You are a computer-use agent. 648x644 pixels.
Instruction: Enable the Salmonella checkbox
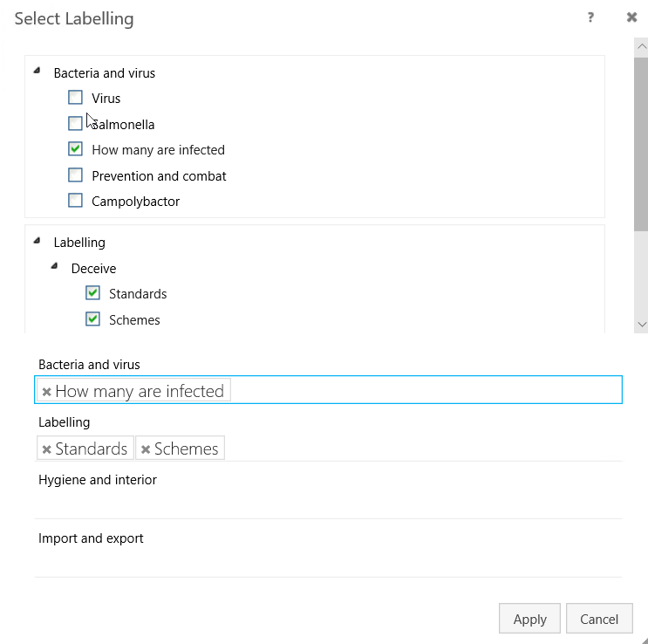(x=76, y=124)
